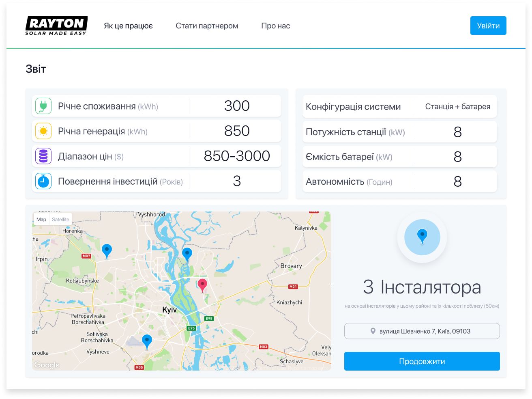Image resolution: width=532 pixels, height=399 pixels.
Task: Select the blue pin near Horenka on map
Action: point(107,251)
